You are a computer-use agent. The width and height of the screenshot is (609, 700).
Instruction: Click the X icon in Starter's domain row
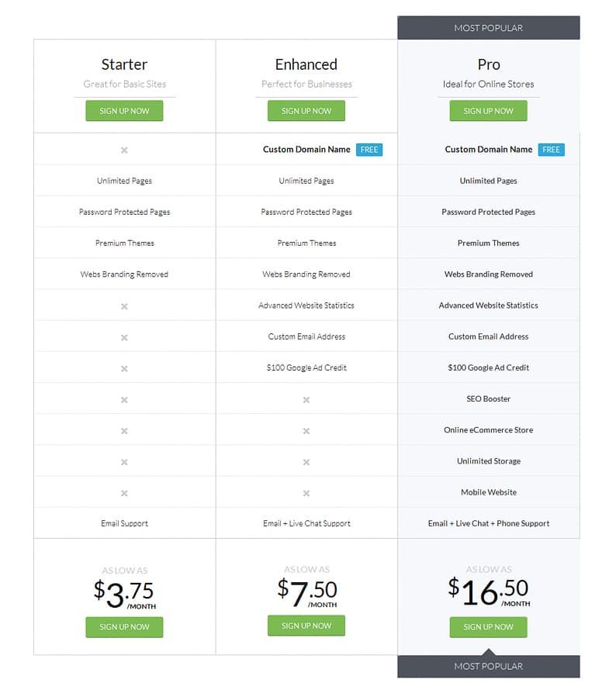click(x=124, y=150)
